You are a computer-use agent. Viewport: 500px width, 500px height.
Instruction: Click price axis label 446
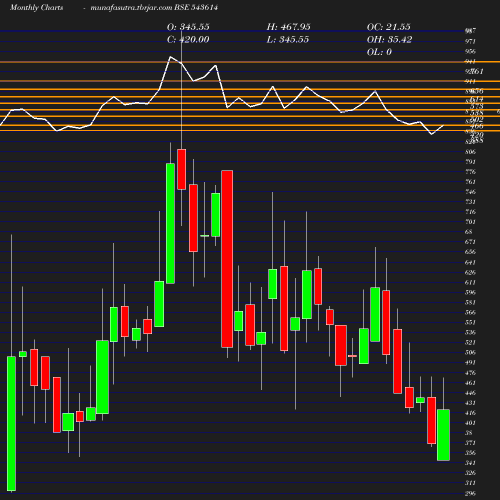470,393
